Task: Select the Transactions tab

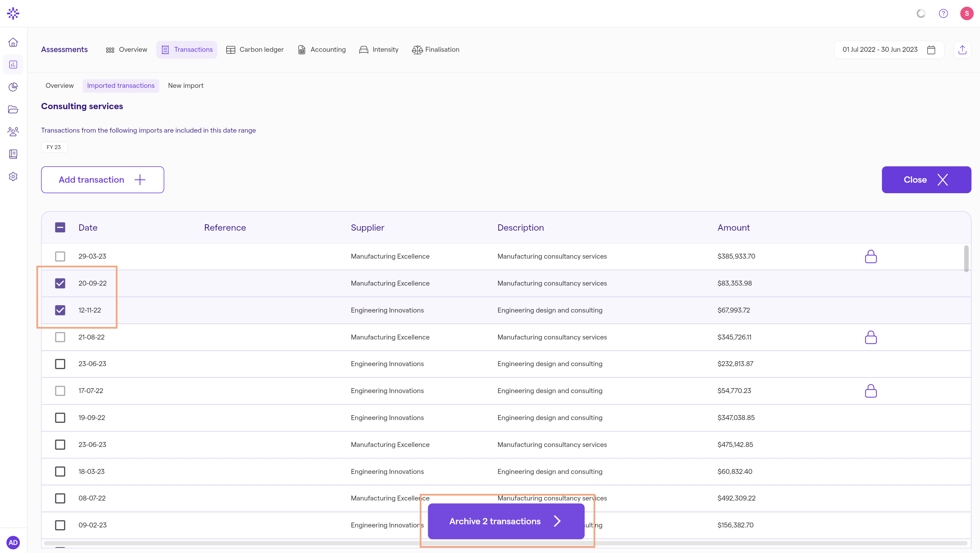Action: [187, 50]
